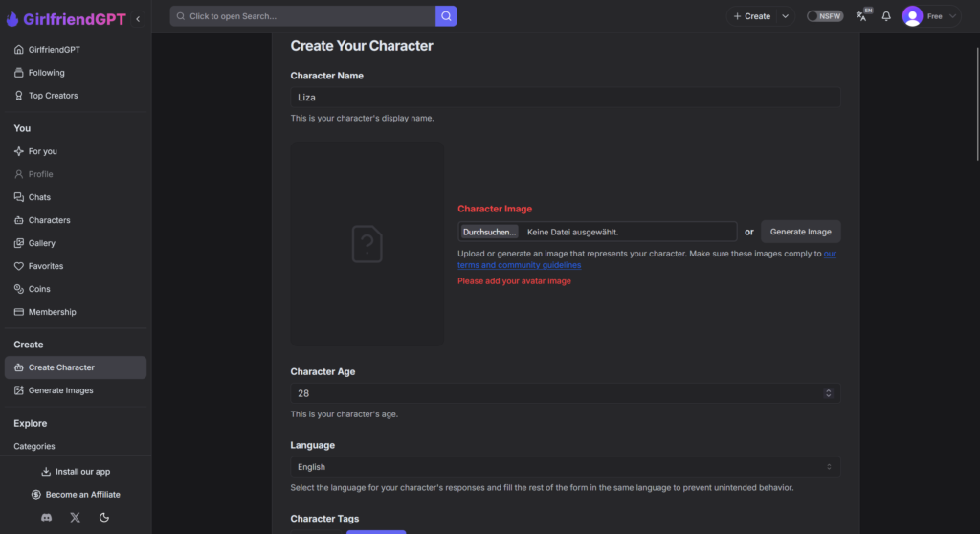Click Install our app

pos(76,472)
